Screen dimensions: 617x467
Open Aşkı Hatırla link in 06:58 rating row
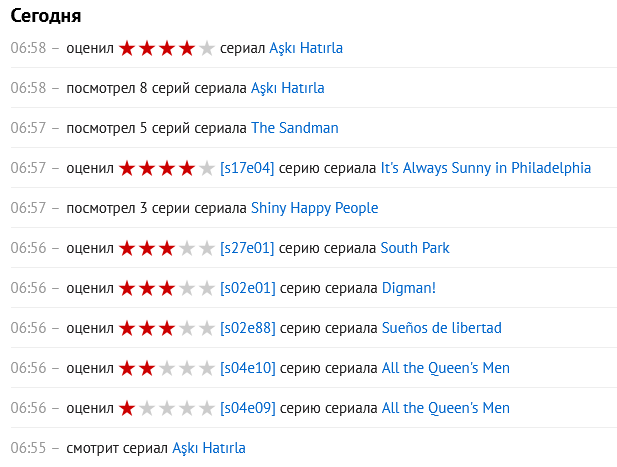click(306, 48)
